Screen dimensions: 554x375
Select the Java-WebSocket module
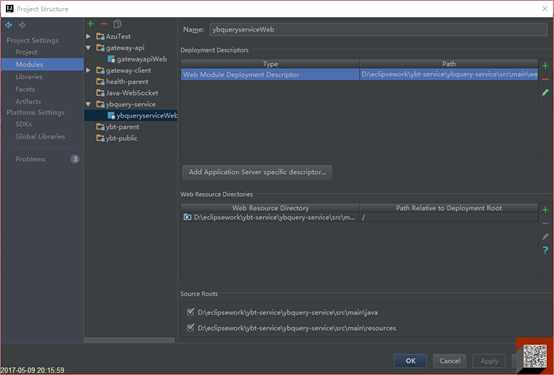(x=132, y=93)
